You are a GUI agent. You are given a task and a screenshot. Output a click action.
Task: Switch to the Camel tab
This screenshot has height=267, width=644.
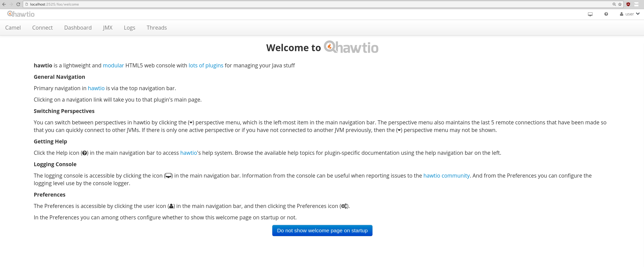pyautogui.click(x=13, y=28)
